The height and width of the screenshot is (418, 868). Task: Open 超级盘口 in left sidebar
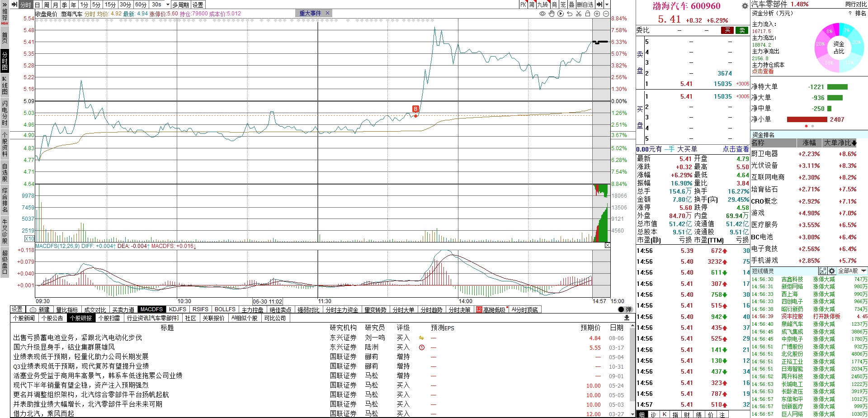5,262
